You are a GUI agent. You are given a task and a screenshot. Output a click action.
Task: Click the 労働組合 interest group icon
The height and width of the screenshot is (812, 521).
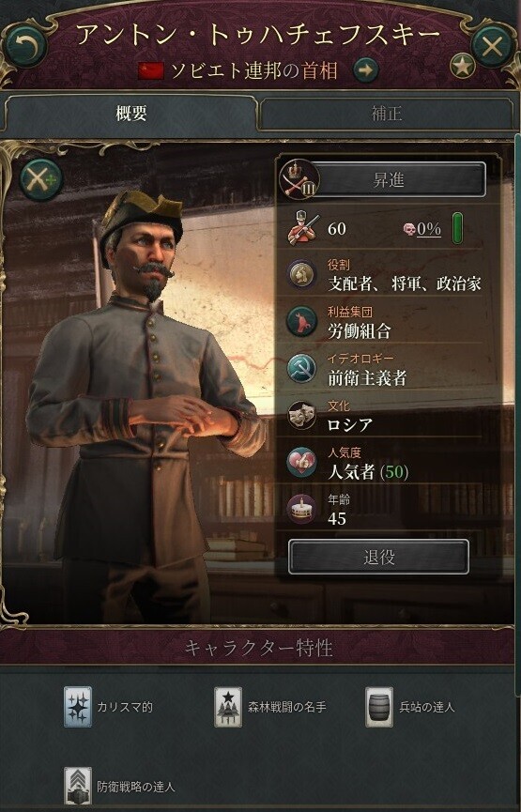301,321
